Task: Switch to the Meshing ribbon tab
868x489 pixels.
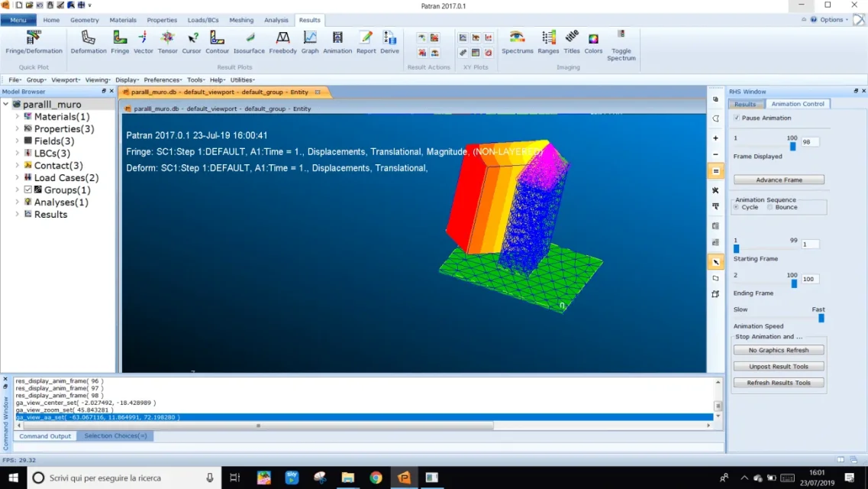Action: pos(241,20)
